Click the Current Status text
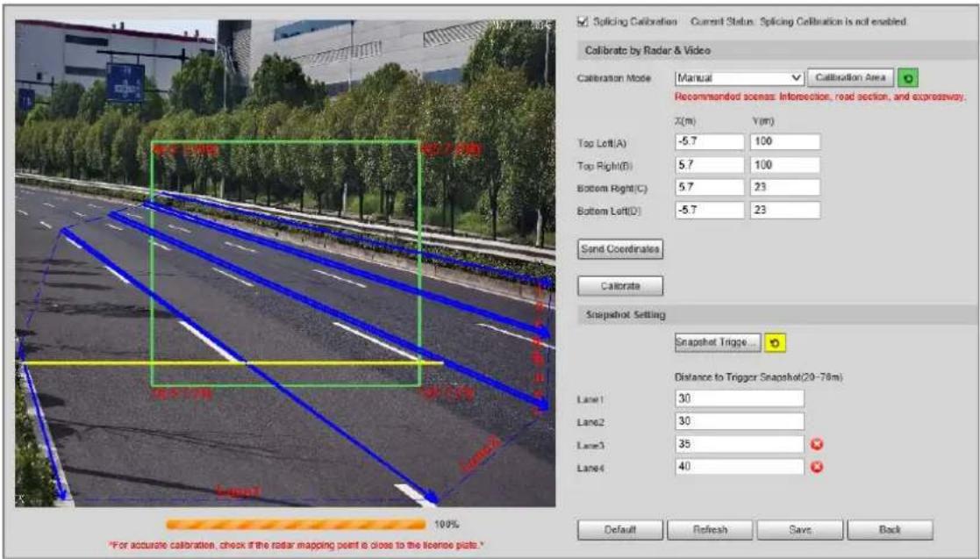980x559 pixels. (798, 21)
